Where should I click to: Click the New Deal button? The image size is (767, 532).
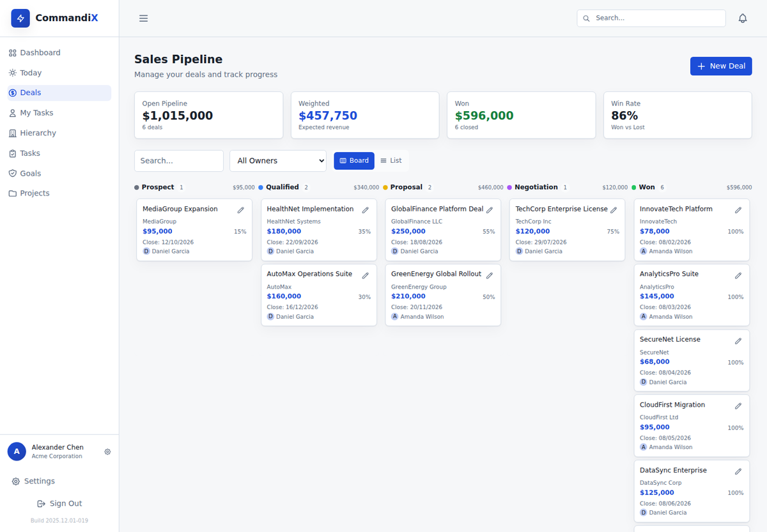pyautogui.click(x=721, y=66)
